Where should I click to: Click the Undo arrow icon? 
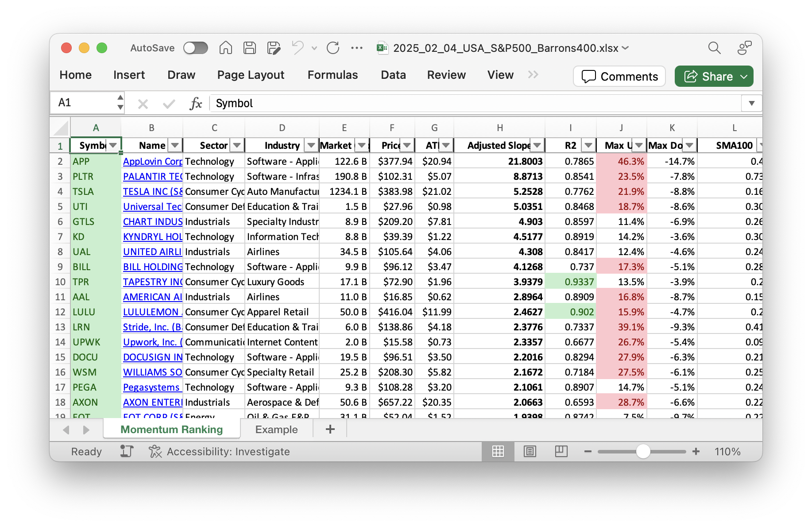coord(298,47)
